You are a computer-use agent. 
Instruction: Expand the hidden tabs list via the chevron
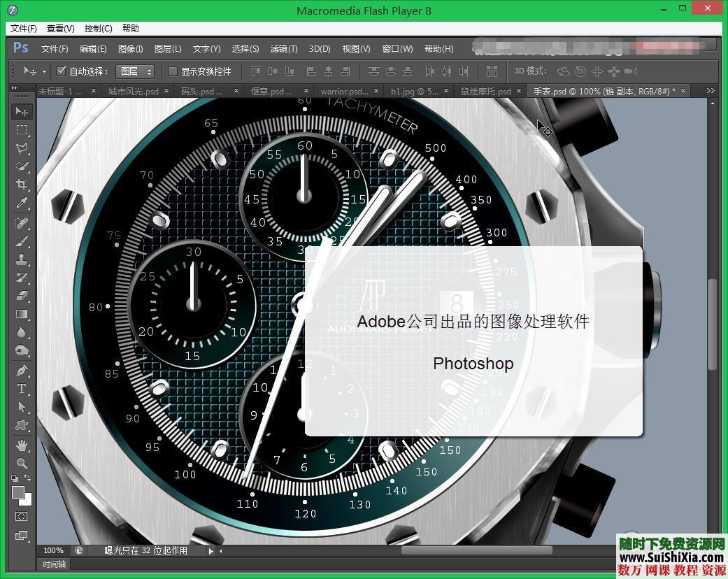711,90
